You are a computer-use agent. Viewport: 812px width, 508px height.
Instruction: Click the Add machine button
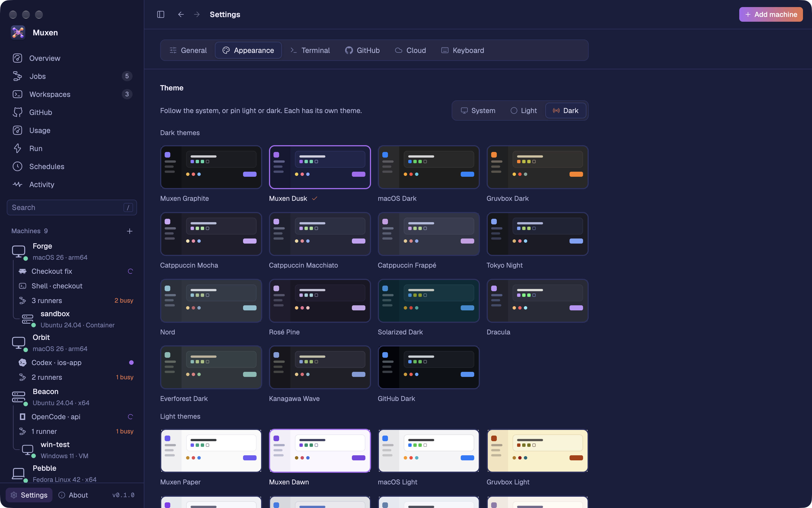[x=771, y=14]
